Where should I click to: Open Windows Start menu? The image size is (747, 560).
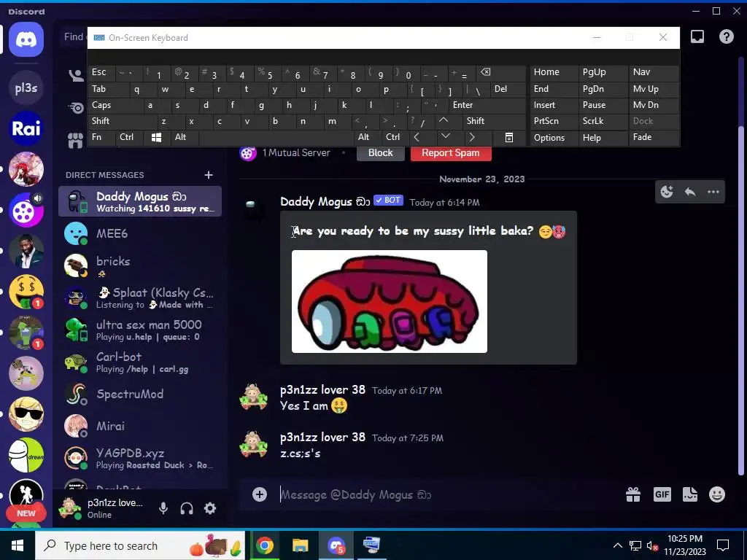coord(18,545)
